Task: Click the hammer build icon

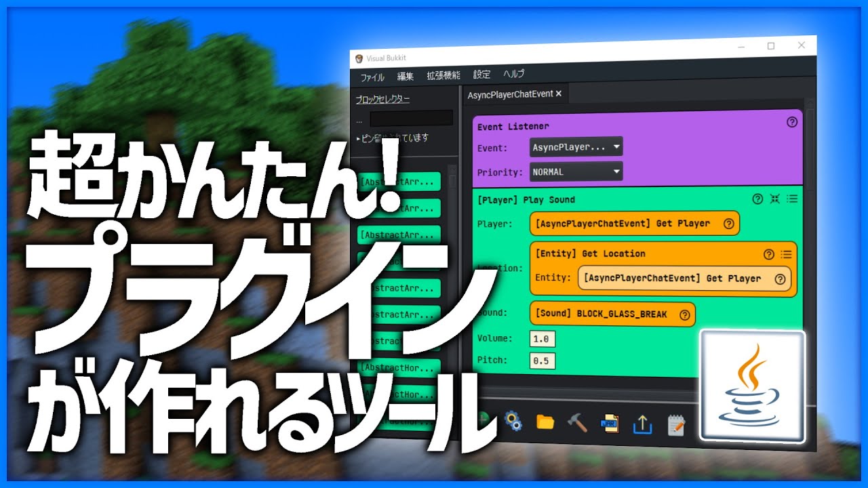Action: 577,423
